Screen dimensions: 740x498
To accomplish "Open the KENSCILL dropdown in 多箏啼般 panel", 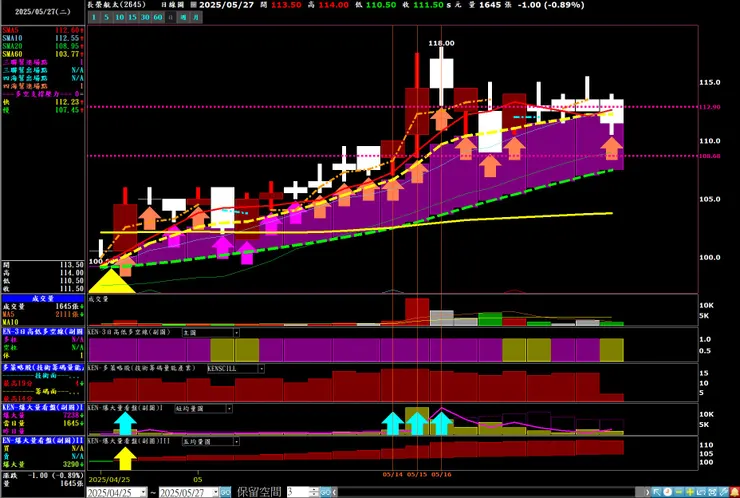I will click(261, 369).
